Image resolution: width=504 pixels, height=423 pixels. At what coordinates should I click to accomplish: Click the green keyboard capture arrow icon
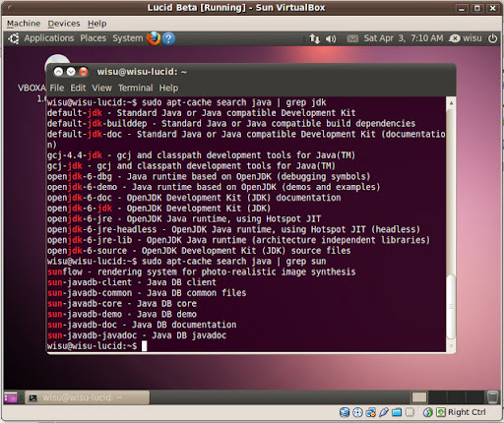441,412
